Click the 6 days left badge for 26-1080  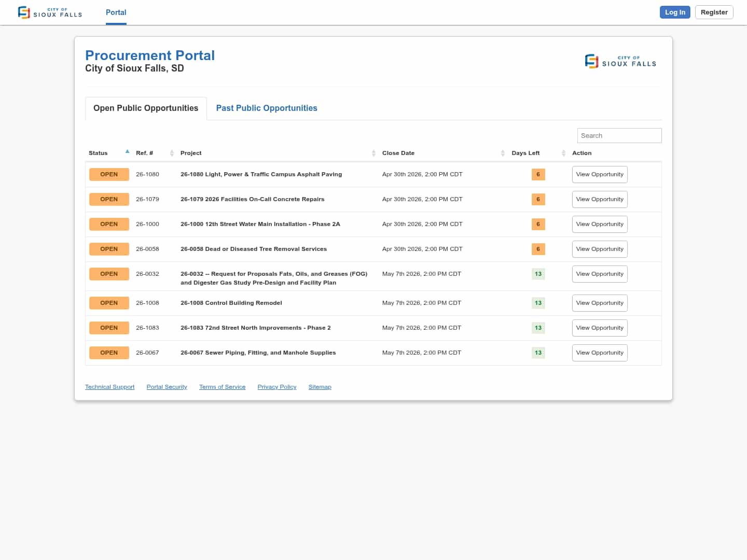(x=538, y=174)
